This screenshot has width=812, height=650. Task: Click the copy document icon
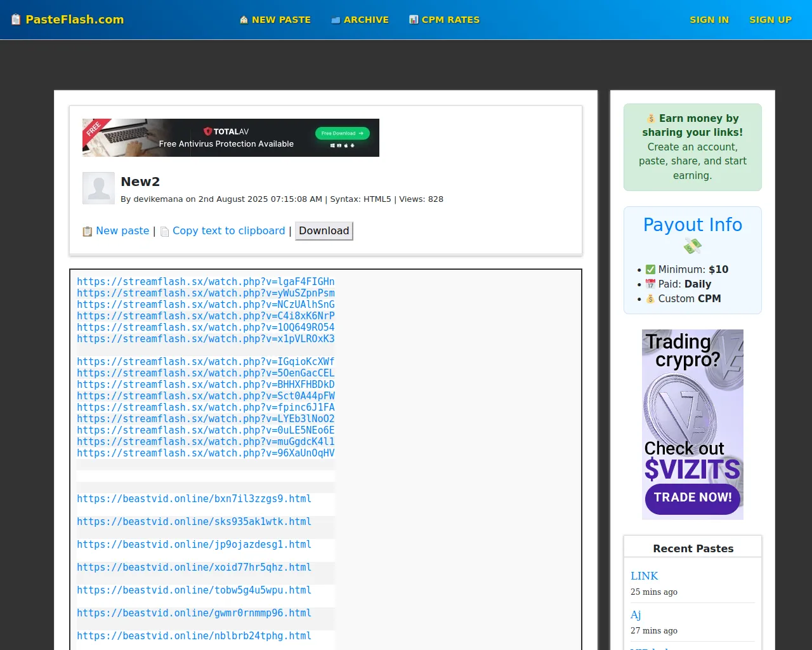[x=164, y=232]
